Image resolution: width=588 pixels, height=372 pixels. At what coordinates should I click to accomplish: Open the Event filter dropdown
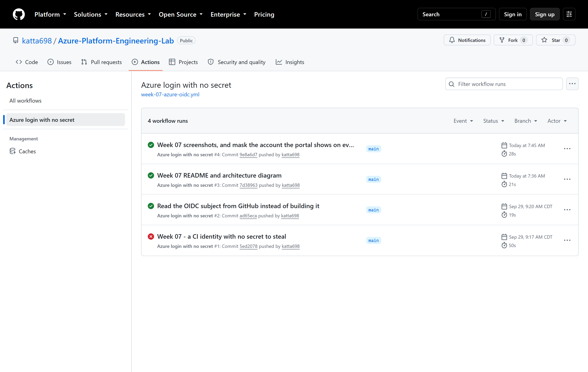coord(463,121)
